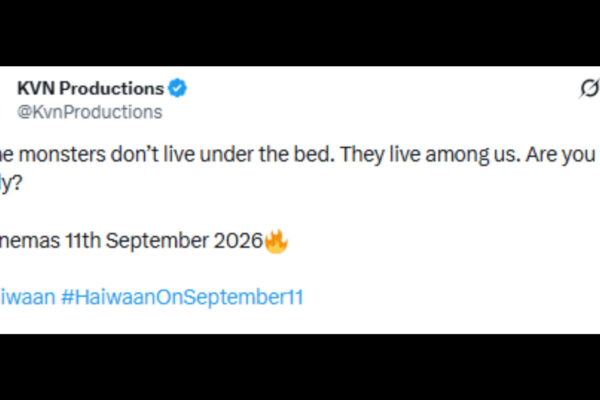Open the #HaiwaanOnSeptember11 hashtag
600x400 pixels.
pos(183,297)
